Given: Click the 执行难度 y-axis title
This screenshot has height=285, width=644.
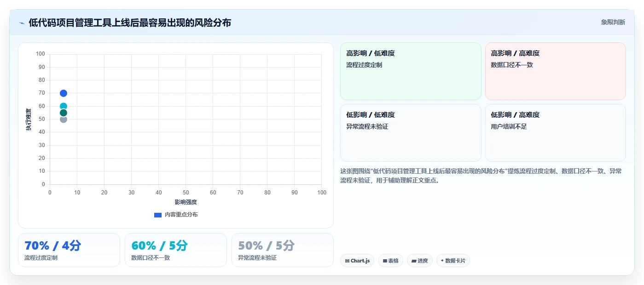Looking at the screenshot, I should pyautogui.click(x=29, y=120).
